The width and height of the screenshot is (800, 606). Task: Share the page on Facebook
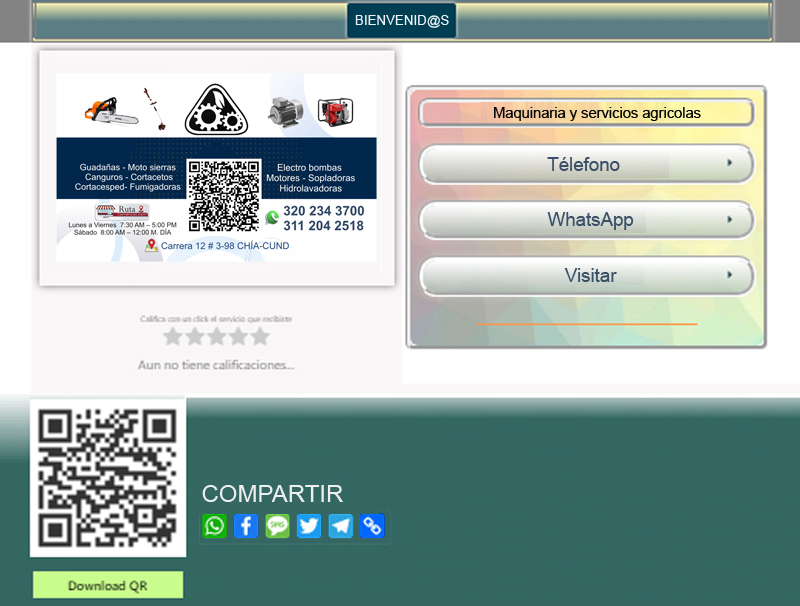point(246,526)
